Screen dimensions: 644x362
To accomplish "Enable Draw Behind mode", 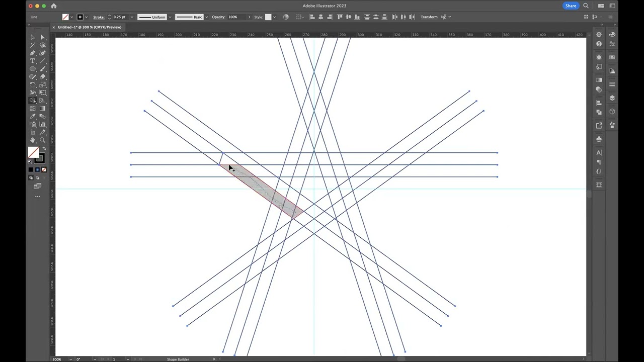I will [37, 178].
